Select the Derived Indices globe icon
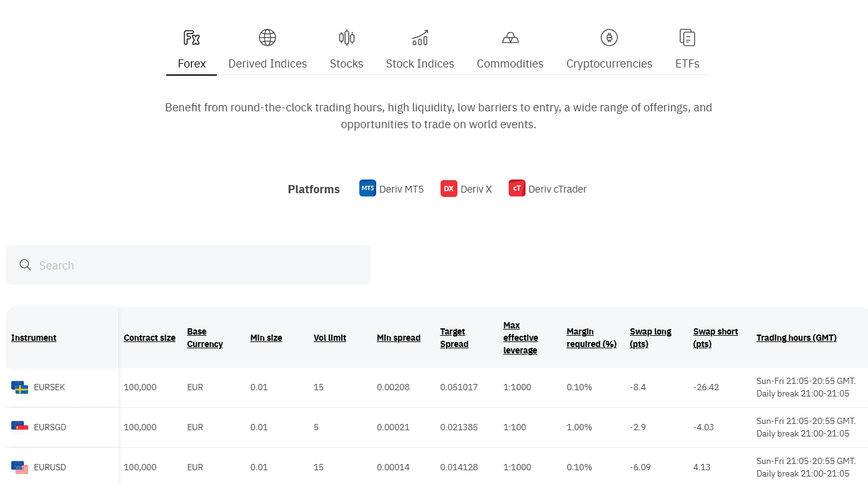The image size is (868, 484). tap(267, 38)
